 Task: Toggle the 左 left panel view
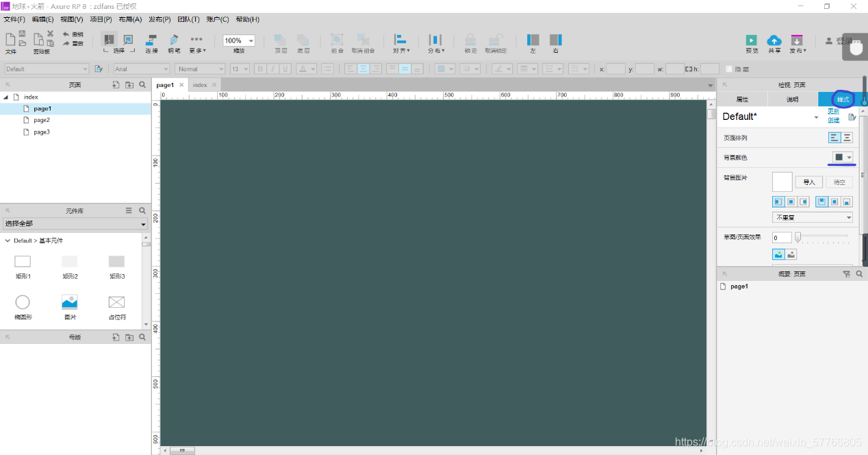[533, 42]
